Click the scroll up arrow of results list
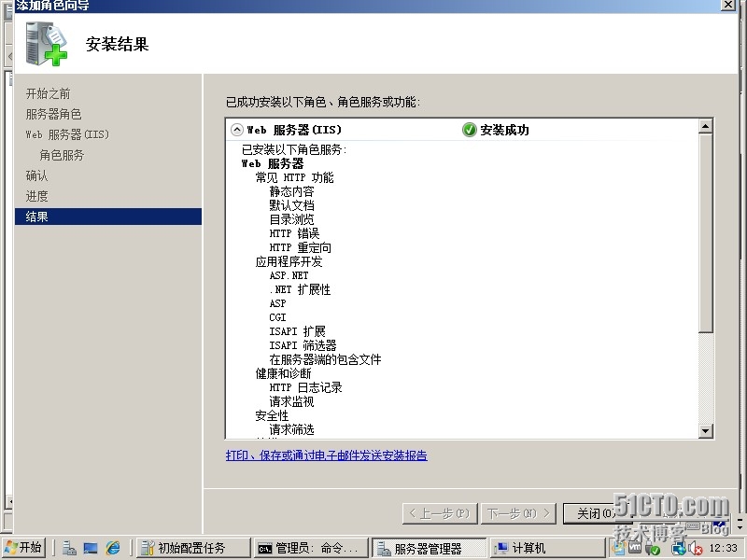This screenshot has width=747, height=560. [706, 126]
